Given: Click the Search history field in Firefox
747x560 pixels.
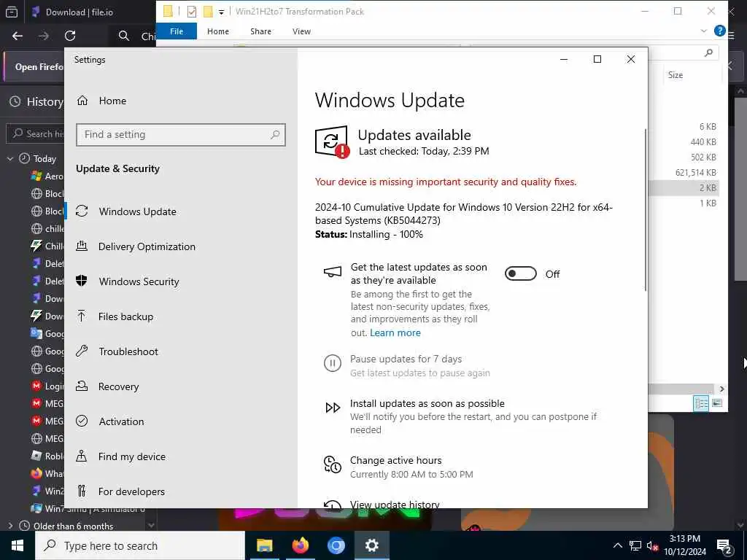Looking at the screenshot, I should [36, 134].
